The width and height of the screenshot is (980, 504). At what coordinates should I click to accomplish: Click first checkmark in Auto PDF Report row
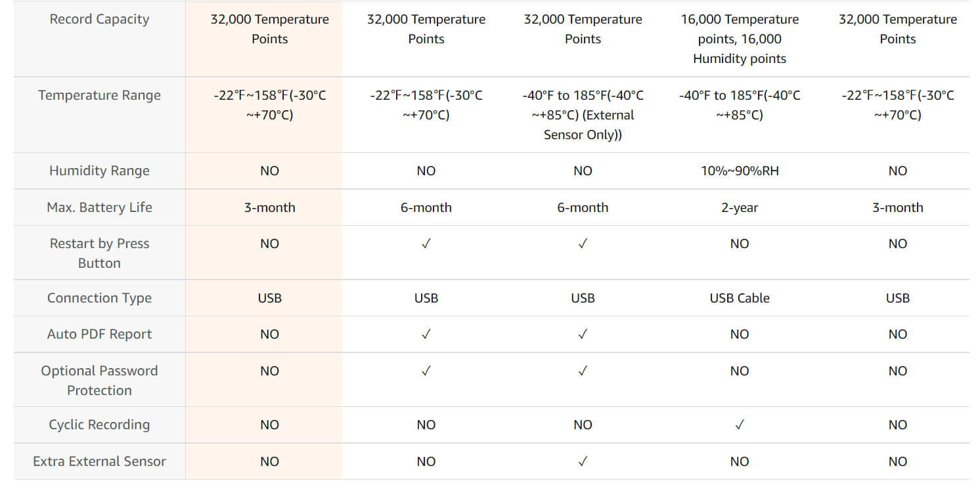426,334
